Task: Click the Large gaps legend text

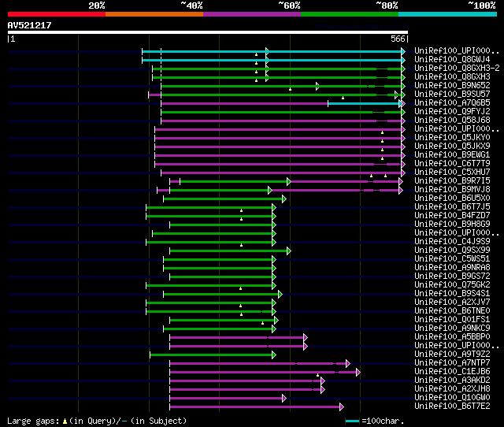Action: pos(97,421)
